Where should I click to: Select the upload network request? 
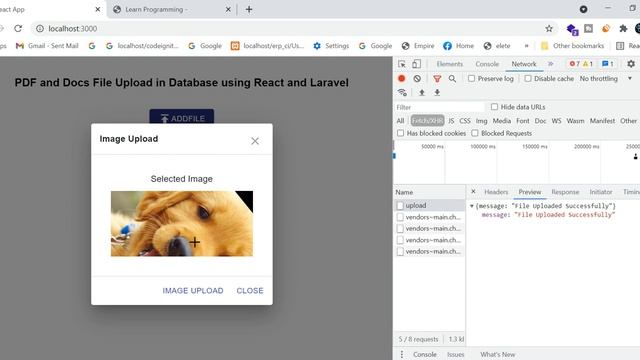point(429,206)
